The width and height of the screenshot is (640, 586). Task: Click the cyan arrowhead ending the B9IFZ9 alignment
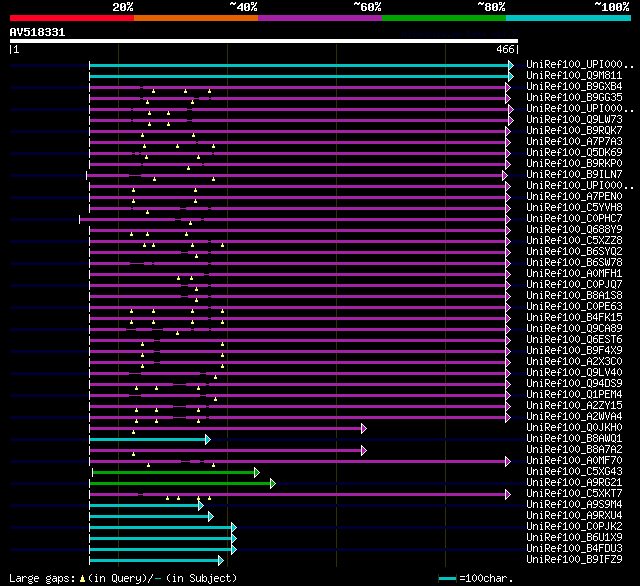coord(221,561)
